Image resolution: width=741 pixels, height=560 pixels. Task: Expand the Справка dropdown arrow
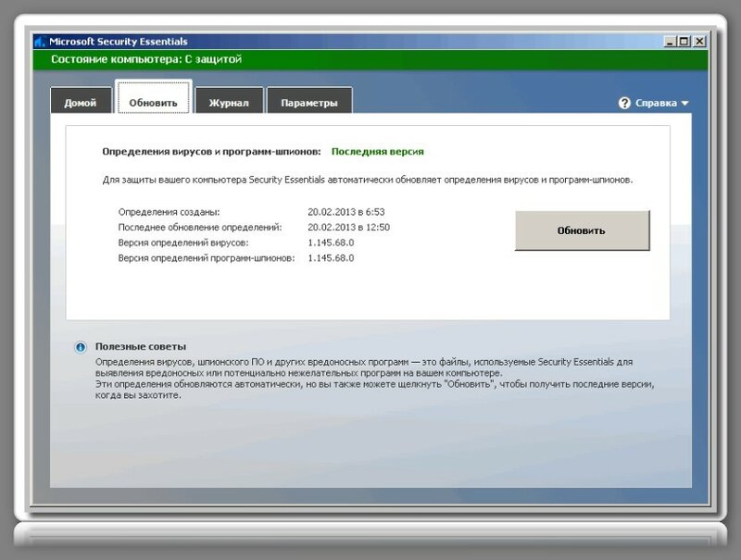click(684, 103)
